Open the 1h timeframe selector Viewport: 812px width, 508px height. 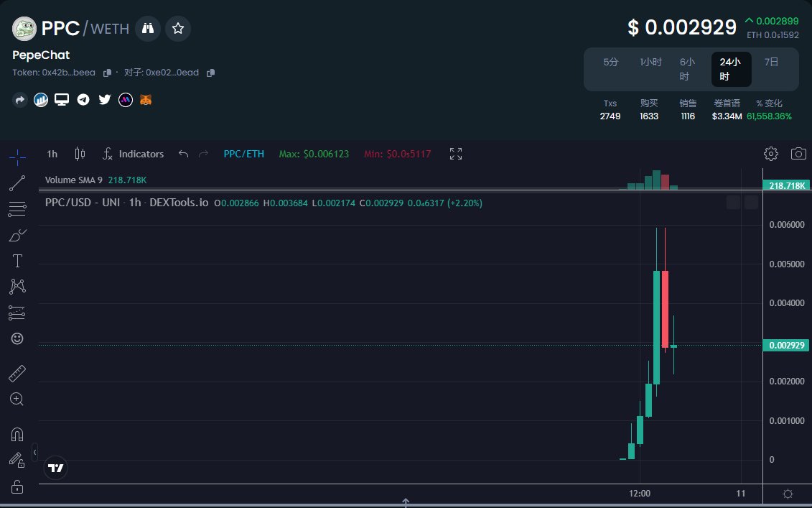click(51, 154)
